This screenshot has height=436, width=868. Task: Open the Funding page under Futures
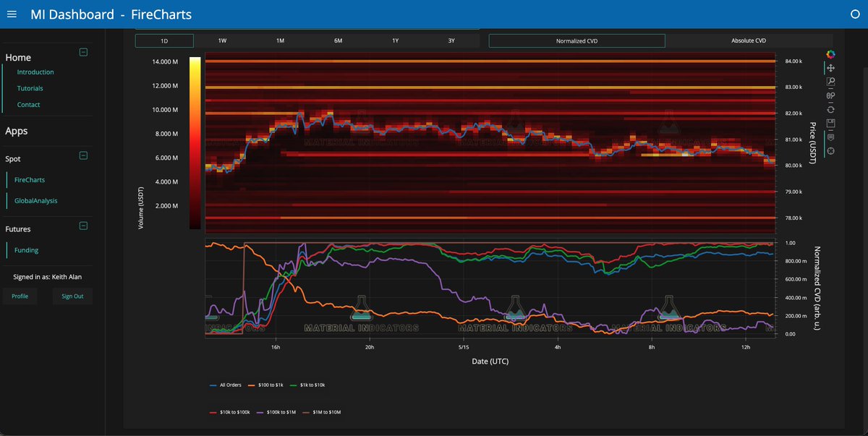click(x=27, y=250)
